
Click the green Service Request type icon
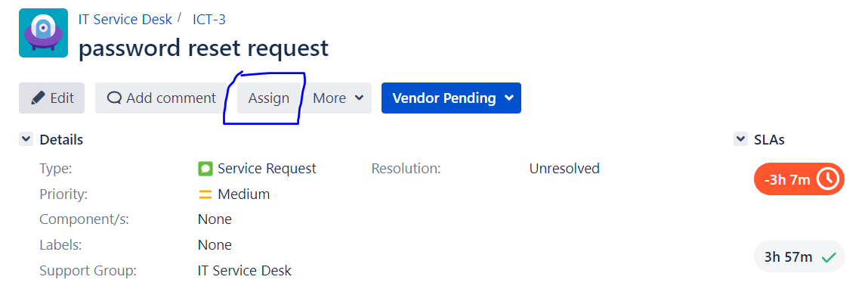pyautogui.click(x=205, y=169)
